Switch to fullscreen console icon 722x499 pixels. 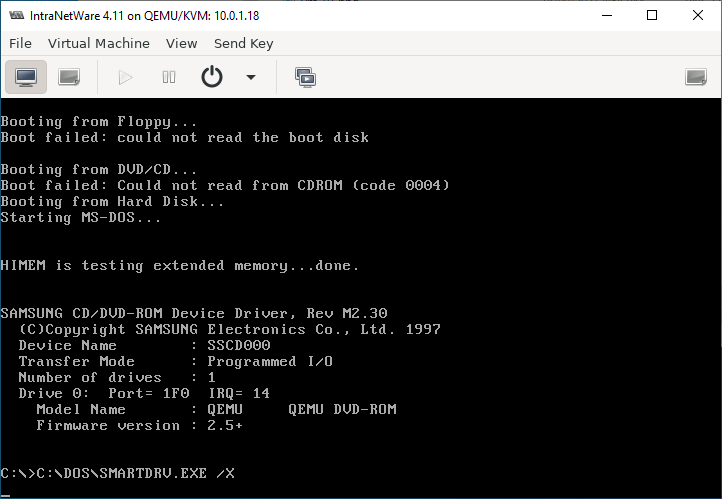695,77
